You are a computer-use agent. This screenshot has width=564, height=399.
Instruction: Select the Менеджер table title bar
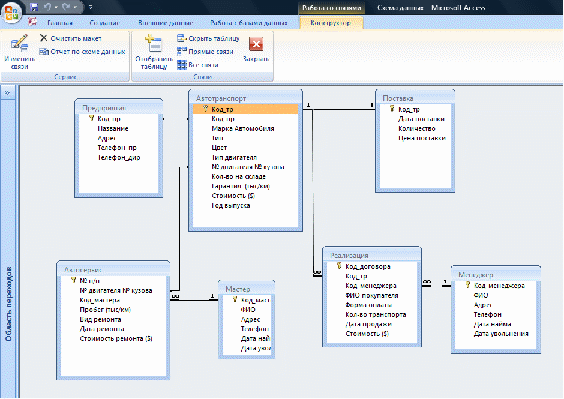click(x=496, y=275)
